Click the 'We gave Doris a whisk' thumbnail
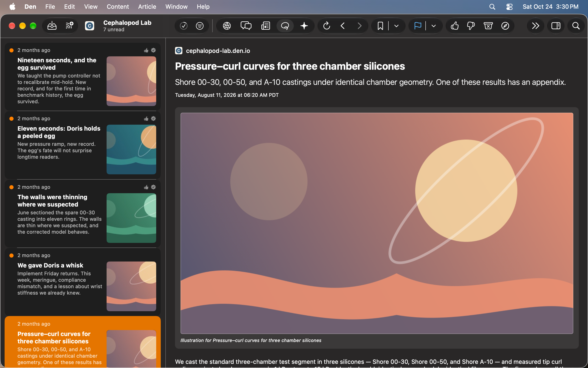This screenshot has height=368, width=588. tap(131, 286)
